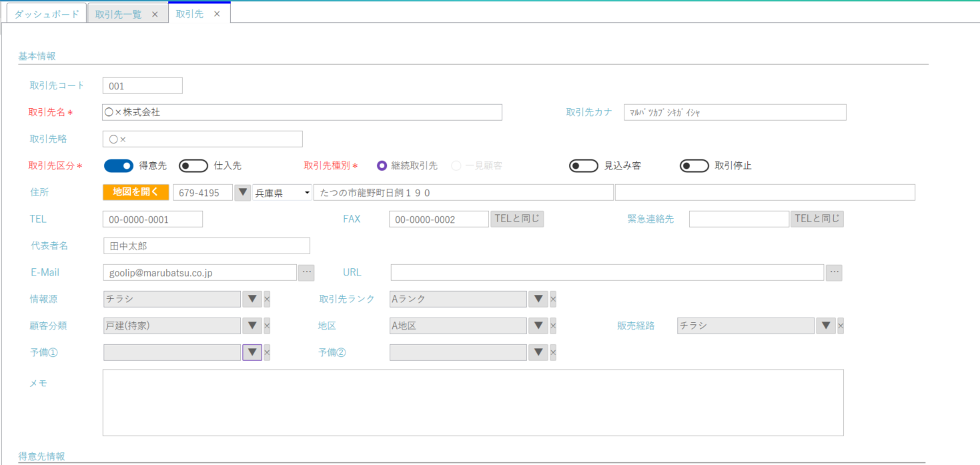Screen dimensions: 980x465
Task: Switch to the ダッシュボード tab
Action: pos(47,14)
